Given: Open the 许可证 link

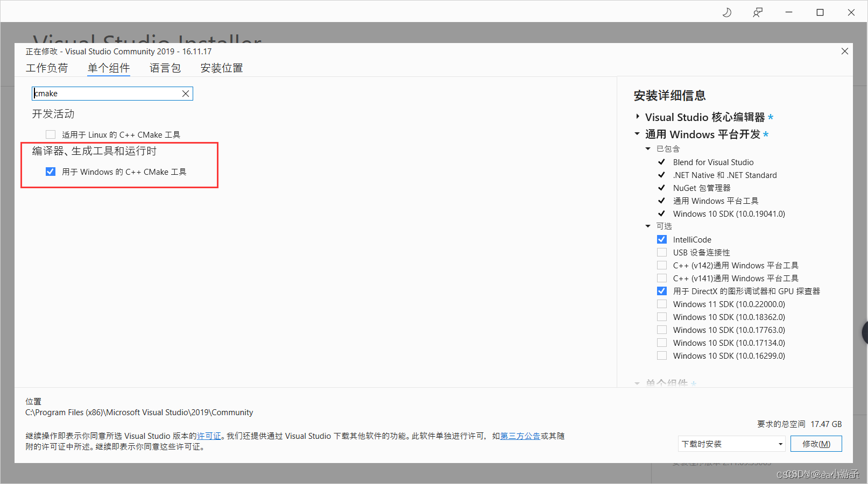Looking at the screenshot, I should (209, 436).
